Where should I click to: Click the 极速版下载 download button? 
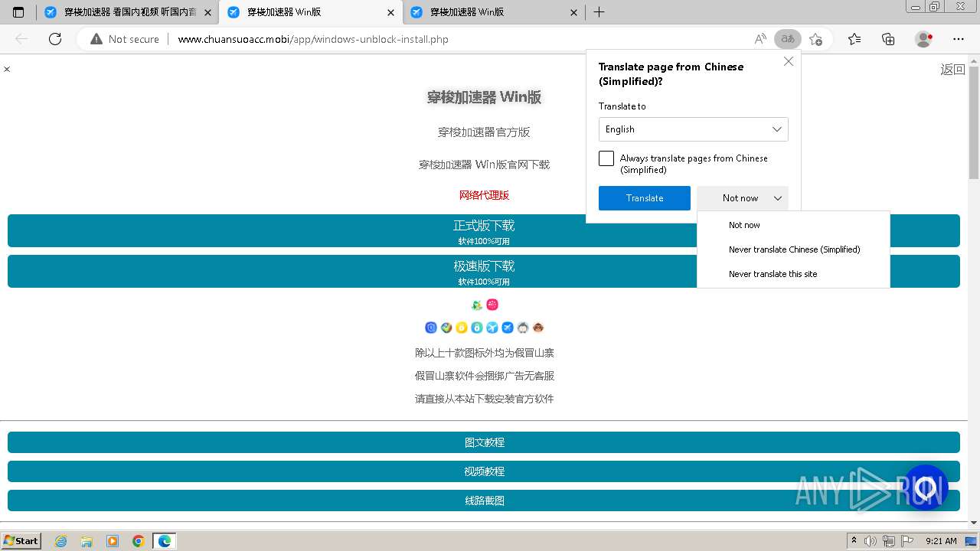(484, 272)
